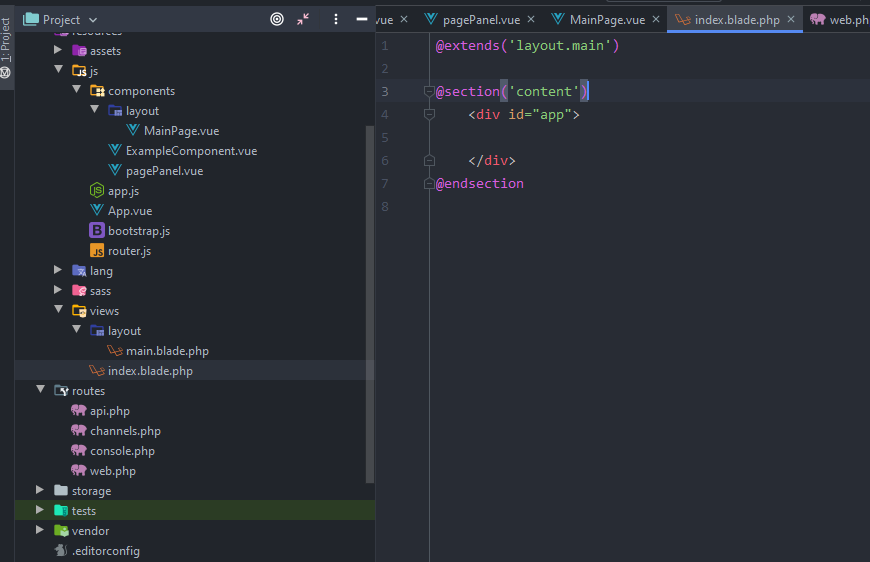870x562 pixels.
Task: Expand the assets folder arrow
Action: pyautogui.click(x=58, y=50)
